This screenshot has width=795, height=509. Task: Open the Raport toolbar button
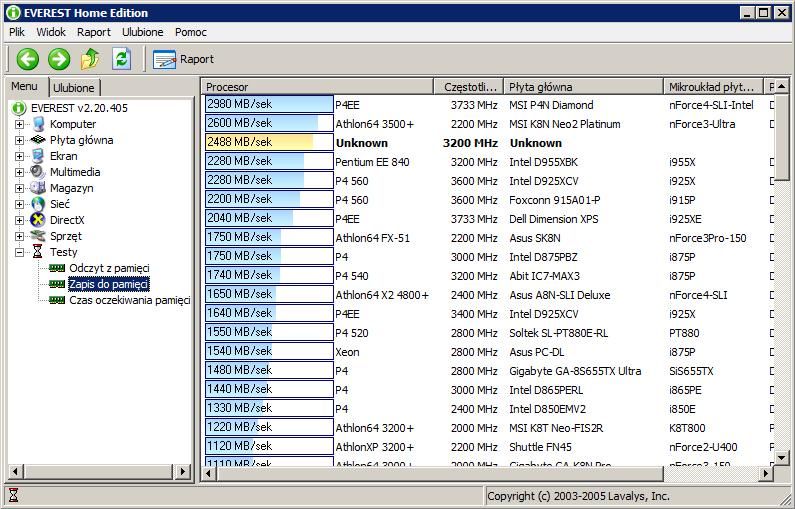click(184, 59)
